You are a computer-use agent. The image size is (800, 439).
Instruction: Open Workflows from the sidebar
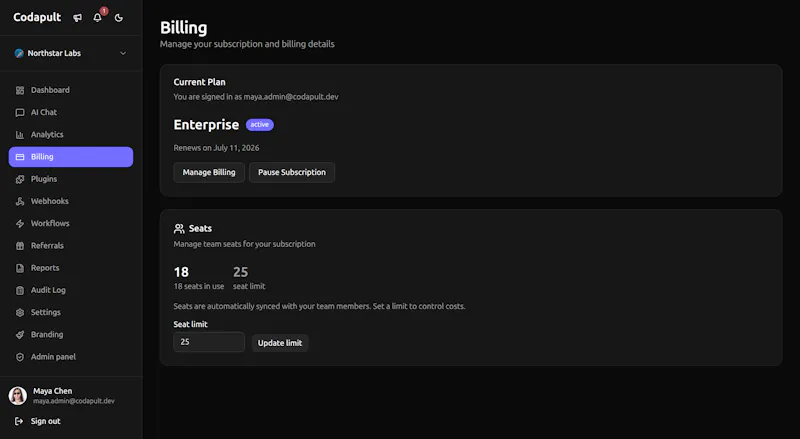click(71, 224)
